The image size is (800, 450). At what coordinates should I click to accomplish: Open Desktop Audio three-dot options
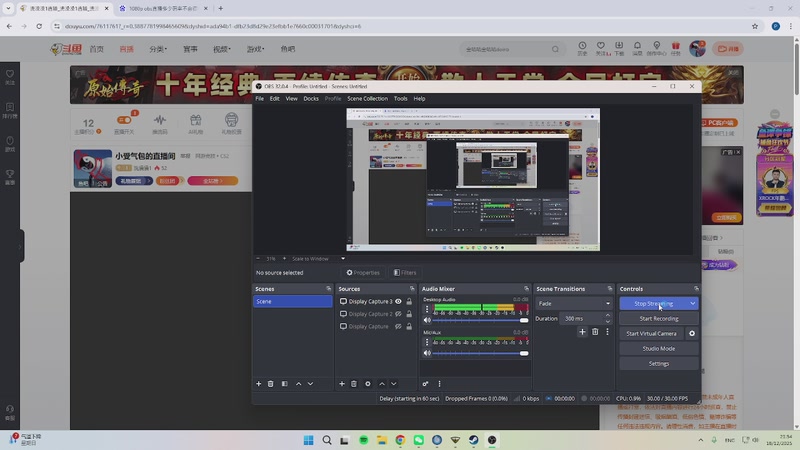click(x=427, y=309)
